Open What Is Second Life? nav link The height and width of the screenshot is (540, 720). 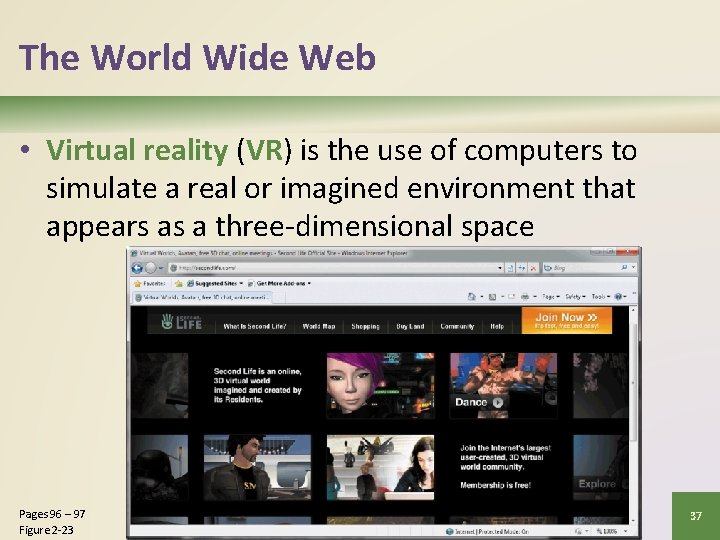(254, 326)
